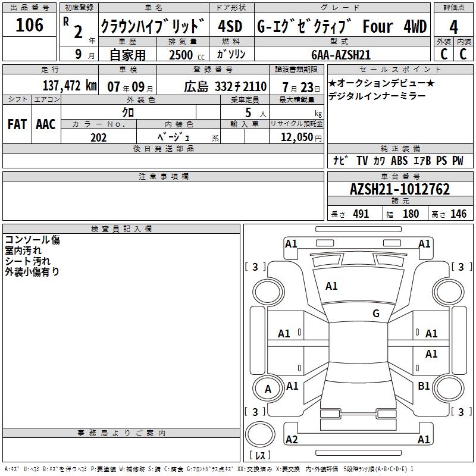Click the A1 mark on the hood
476x476 pixels.
[331, 286]
